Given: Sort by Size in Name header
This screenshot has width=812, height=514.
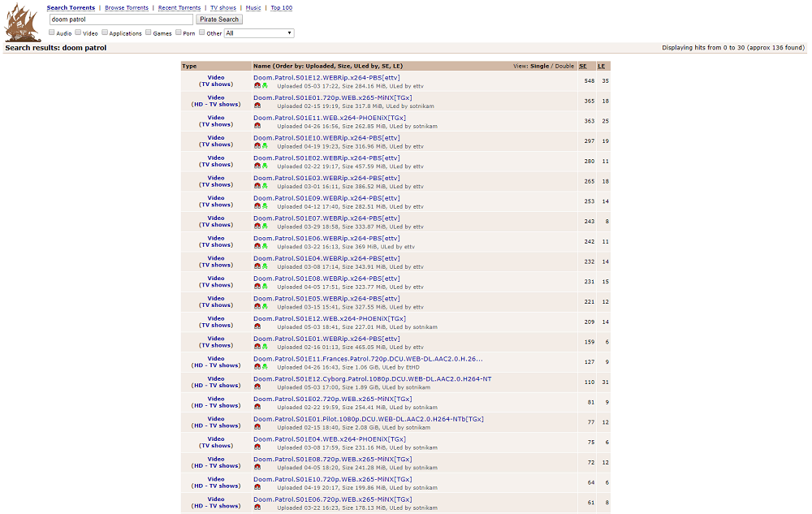Looking at the screenshot, I should click(344, 67).
